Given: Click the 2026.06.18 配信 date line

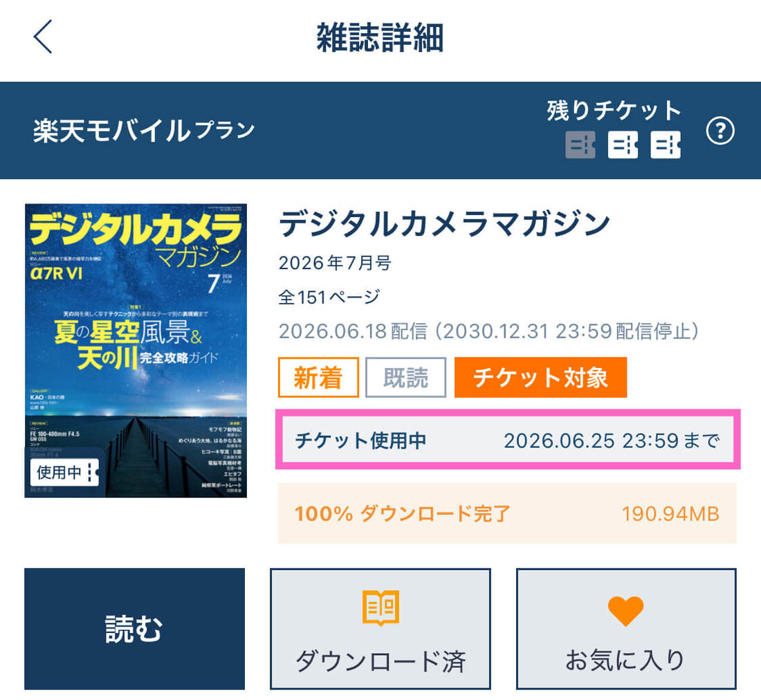Looking at the screenshot, I should click(x=488, y=331).
